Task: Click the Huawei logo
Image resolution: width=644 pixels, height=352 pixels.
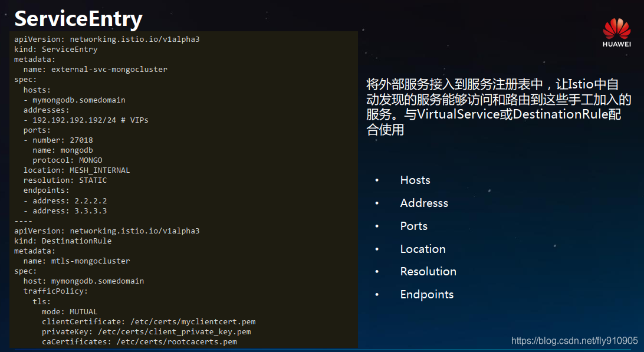Action: pyautogui.click(x=616, y=32)
